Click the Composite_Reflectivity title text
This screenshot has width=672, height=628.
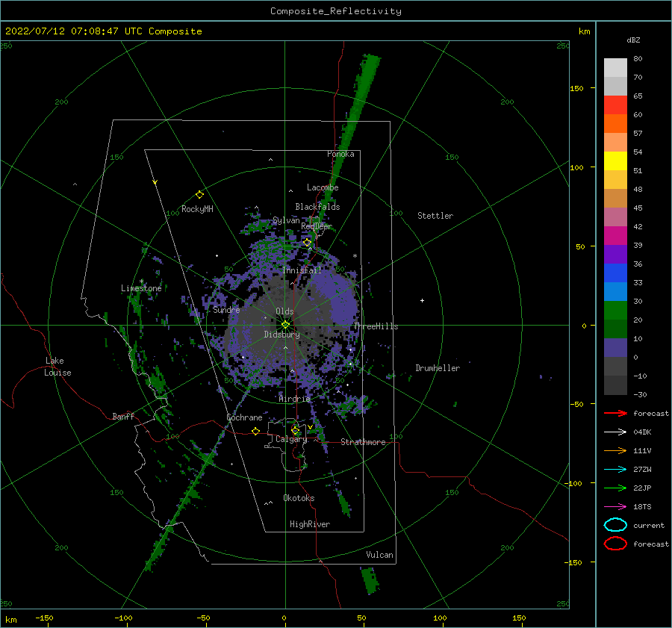coord(336,11)
